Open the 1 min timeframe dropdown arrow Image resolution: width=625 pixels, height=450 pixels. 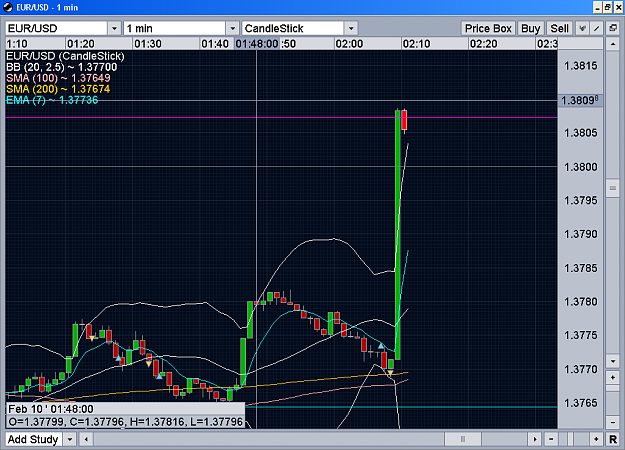tap(232, 28)
